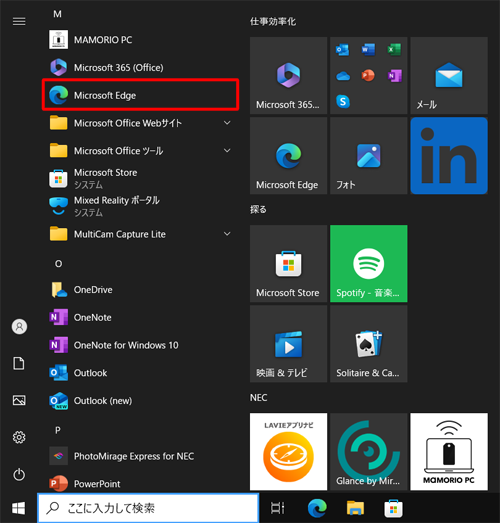Launch Microsoft 365 (Office) from app list
This screenshot has width=500, height=523.
click(x=140, y=67)
